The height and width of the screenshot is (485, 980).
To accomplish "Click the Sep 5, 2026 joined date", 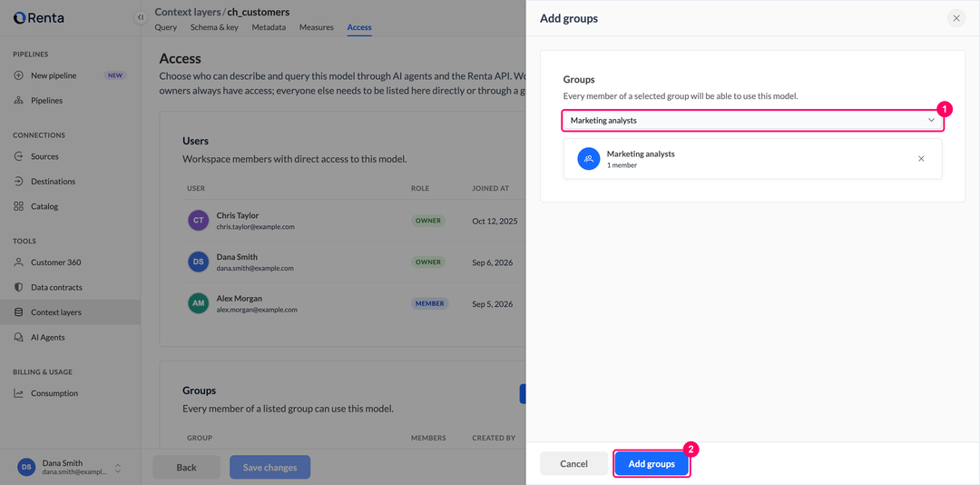I will point(493,303).
